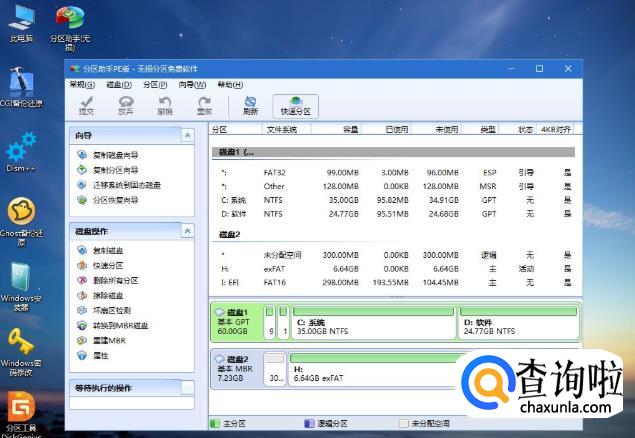This screenshot has height=438, width=635.
Task: Click the 刷新 (Refresh) toolbar icon
Action: 250,105
